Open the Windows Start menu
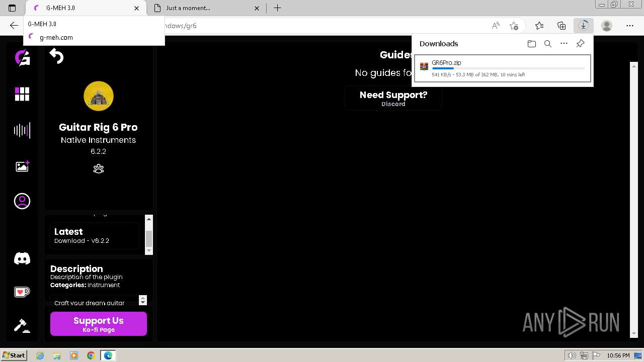The image size is (644, 362). 14,355
